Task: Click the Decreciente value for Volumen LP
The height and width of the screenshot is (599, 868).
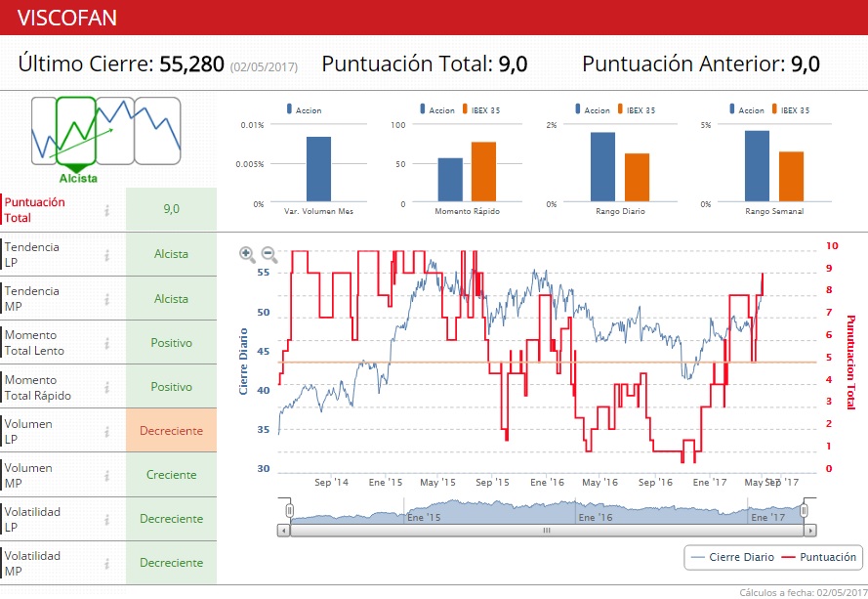Action: tap(171, 430)
